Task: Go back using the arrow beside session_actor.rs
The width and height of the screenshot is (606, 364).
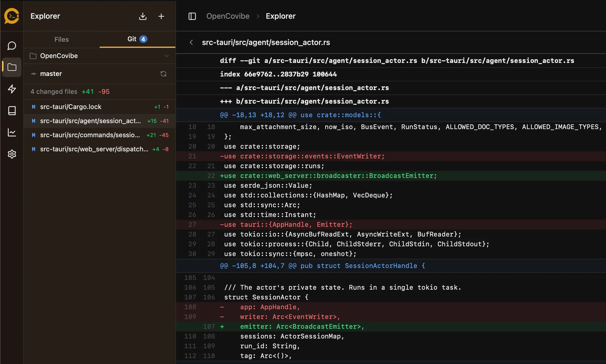Action: pyautogui.click(x=191, y=42)
